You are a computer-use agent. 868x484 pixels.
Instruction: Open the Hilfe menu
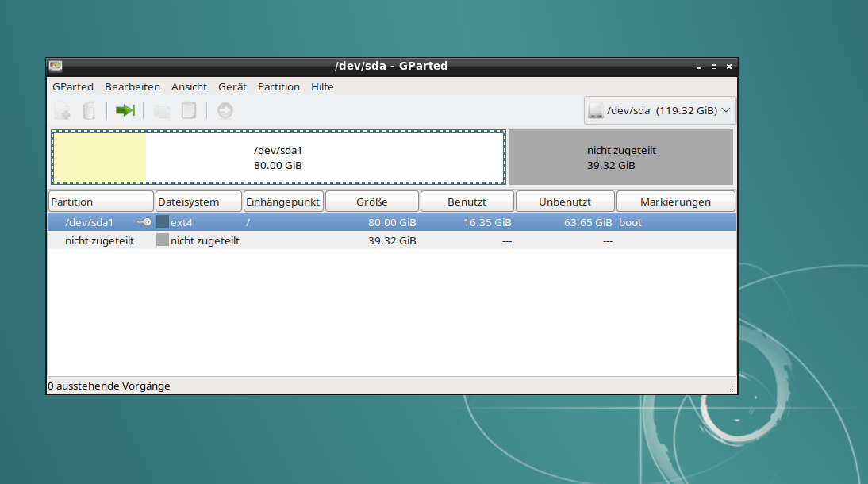322,87
